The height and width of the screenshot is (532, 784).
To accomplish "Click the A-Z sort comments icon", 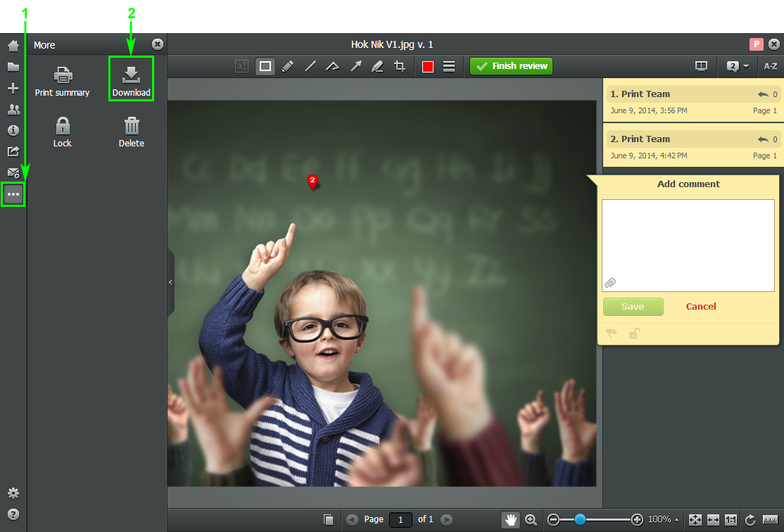I will (771, 66).
